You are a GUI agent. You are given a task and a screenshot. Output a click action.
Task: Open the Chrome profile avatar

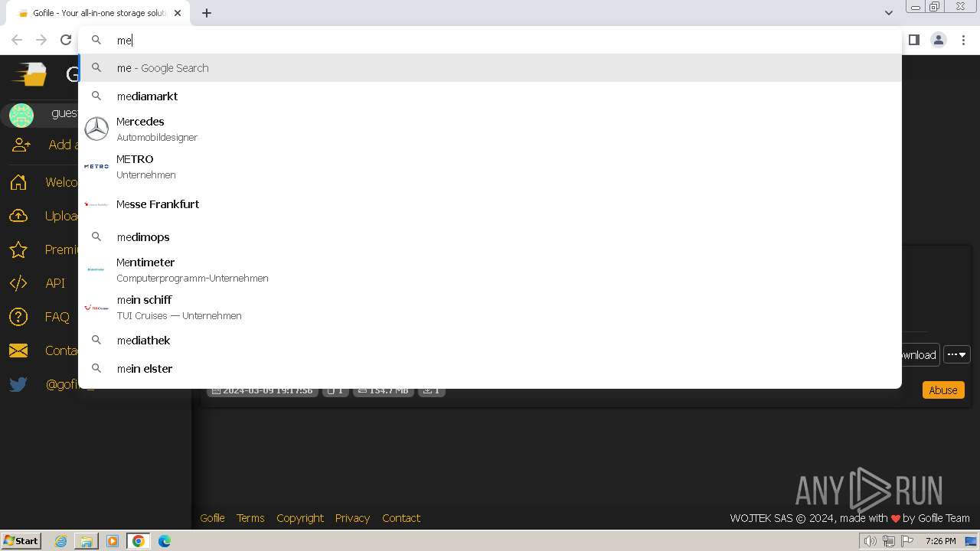(938, 40)
